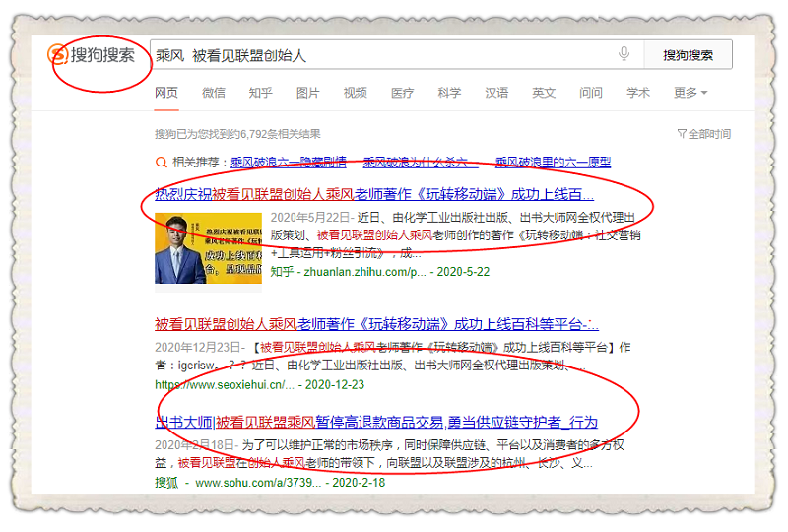Open the 出书大师 Sohu result title
The image size is (788, 532).
[376, 423]
